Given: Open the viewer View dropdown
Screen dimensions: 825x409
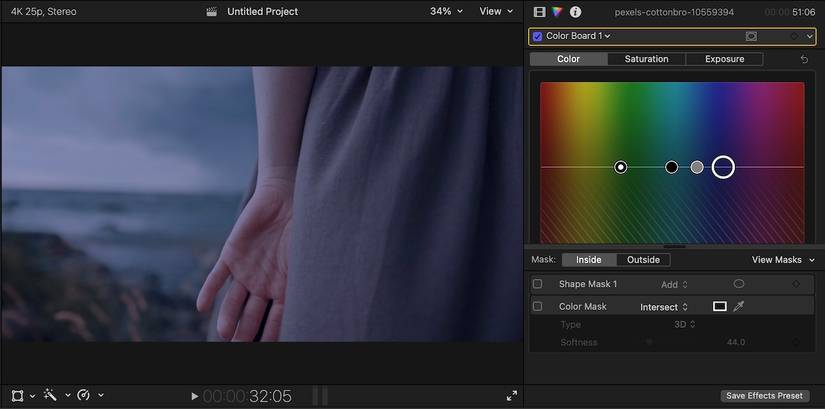Looking at the screenshot, I should tap(496, 11).
